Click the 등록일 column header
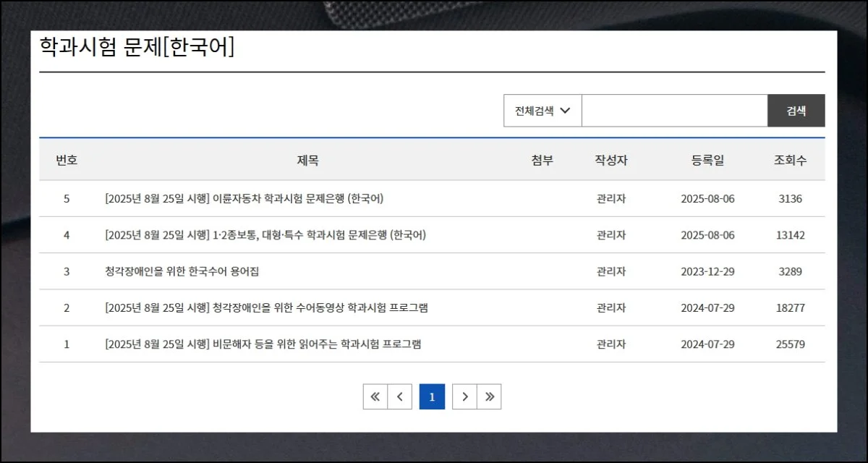This screenshot has width=868, height=463. pos(707,160)
